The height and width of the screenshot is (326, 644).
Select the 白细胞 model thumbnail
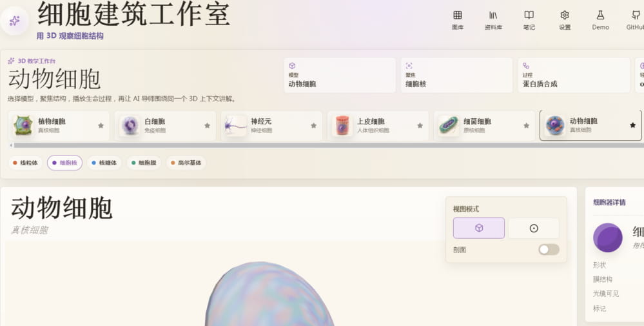[x=130, y=125]
